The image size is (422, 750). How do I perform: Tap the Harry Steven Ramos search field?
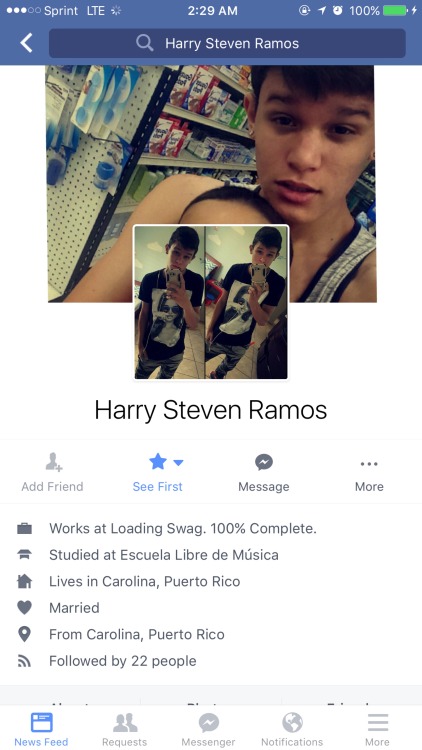(x=227, y=43)
